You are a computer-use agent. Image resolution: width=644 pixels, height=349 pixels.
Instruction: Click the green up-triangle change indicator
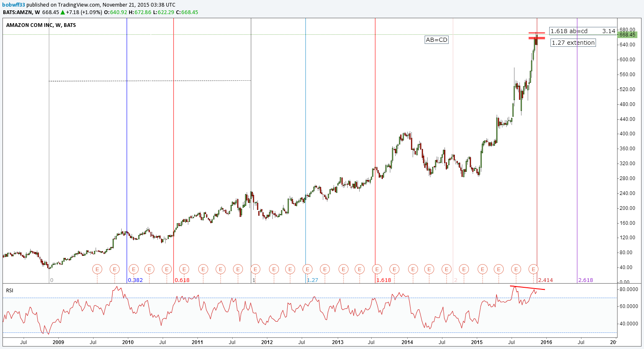[62, 12]
